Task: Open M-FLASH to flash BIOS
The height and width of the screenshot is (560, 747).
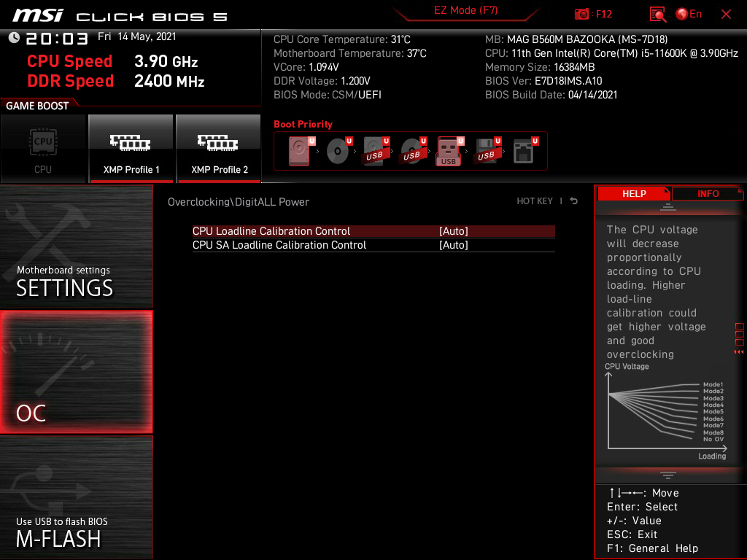Action: (x=76, y=497)
